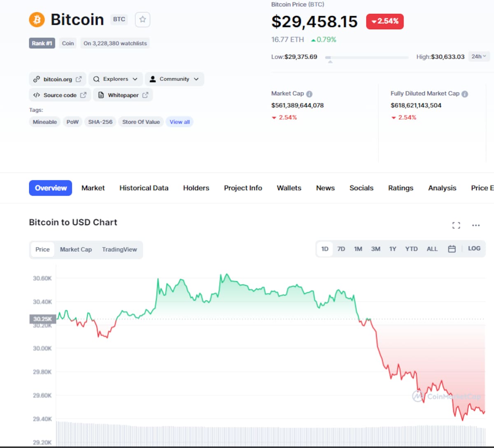Expand the Explorers dropdown
The height and width of the screenshot is (448, 494).
click(x=116, y=79)
